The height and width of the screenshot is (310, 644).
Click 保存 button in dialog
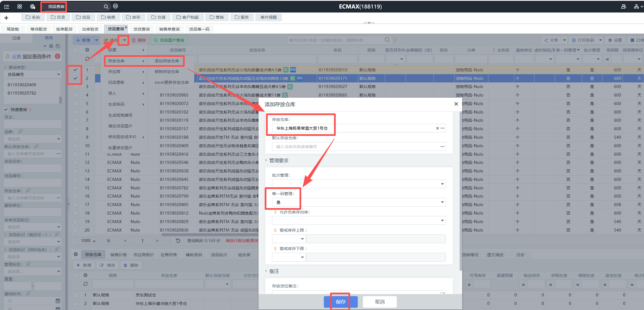pos(341,302)
